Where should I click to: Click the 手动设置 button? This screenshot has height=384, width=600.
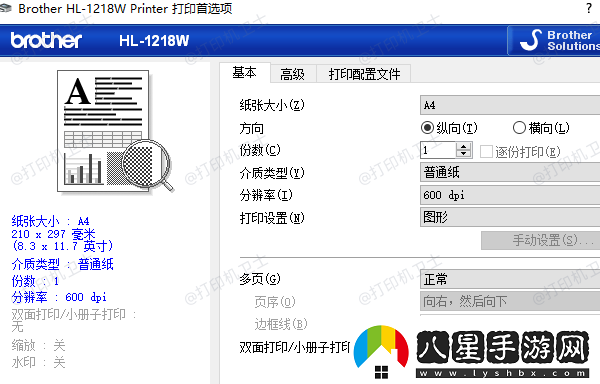tap(540, 240)
